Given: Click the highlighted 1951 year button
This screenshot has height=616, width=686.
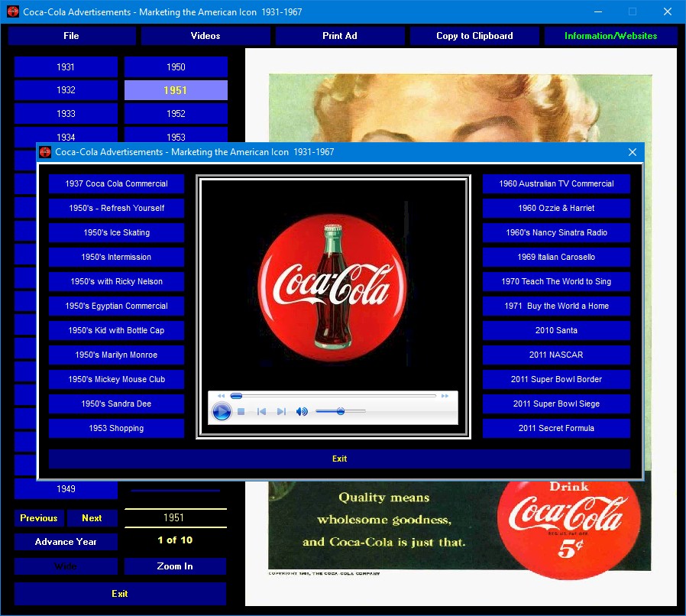Looking at the screenshot, I should 176,90.
